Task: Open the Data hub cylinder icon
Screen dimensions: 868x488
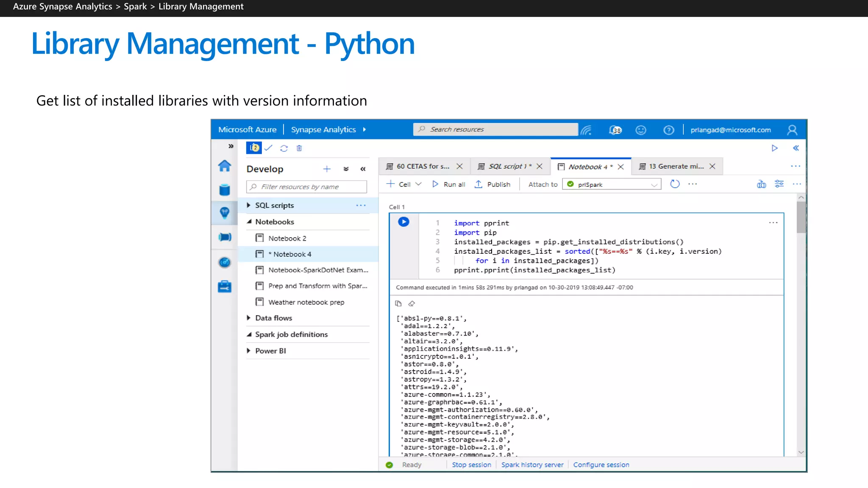Action: (x=225, y=190)
